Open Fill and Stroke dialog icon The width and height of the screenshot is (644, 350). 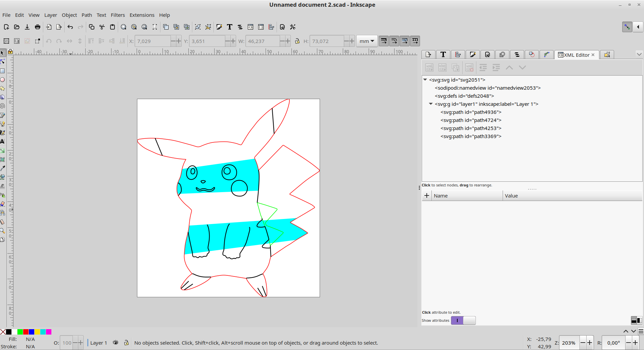pyautogui.click(x=219, y=27)
